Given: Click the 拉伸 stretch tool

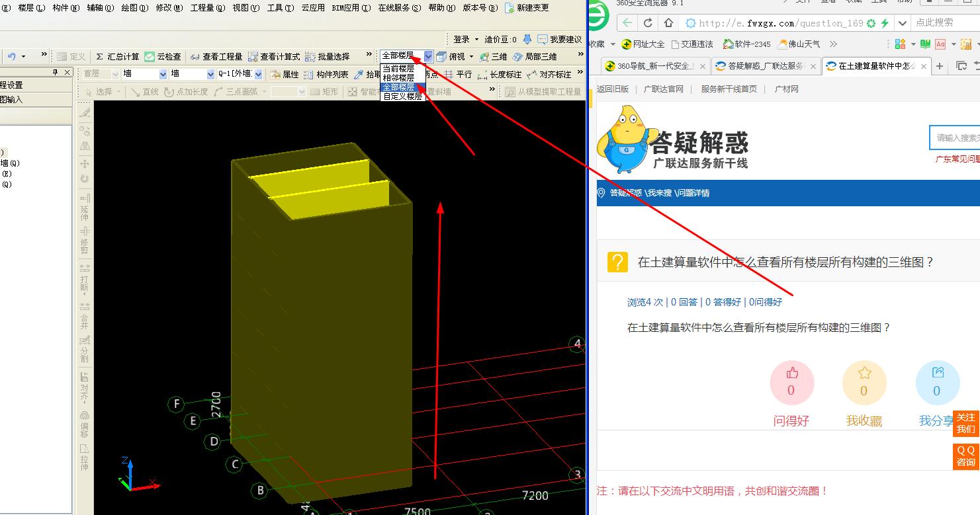Looking at the screenshot, I should tap(85, 457).
